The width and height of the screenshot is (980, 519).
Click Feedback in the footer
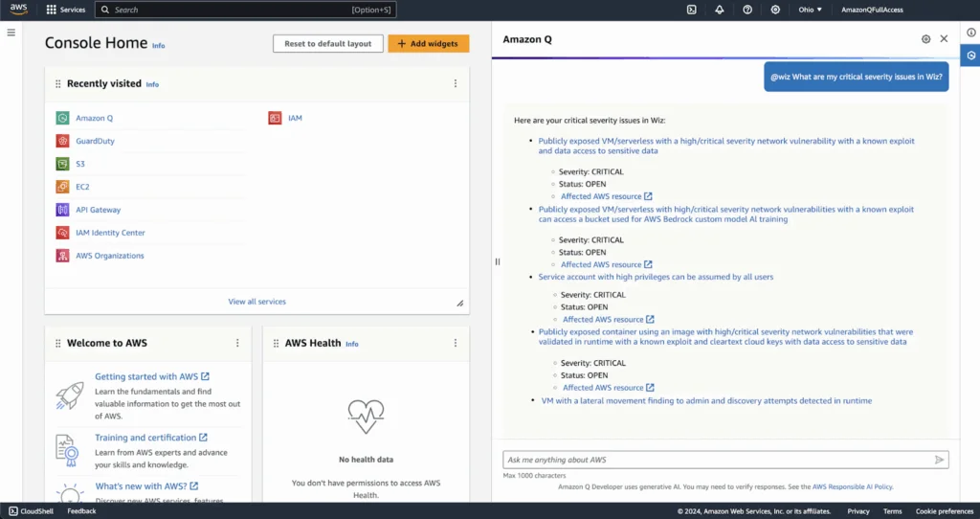point(82,511)
